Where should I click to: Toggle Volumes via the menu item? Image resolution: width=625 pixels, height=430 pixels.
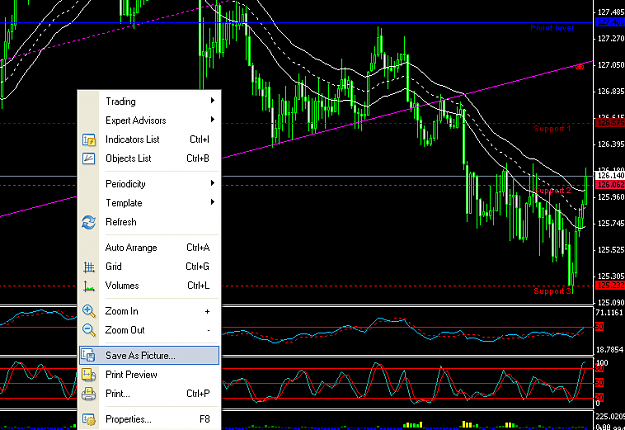[x=149, y=286]
